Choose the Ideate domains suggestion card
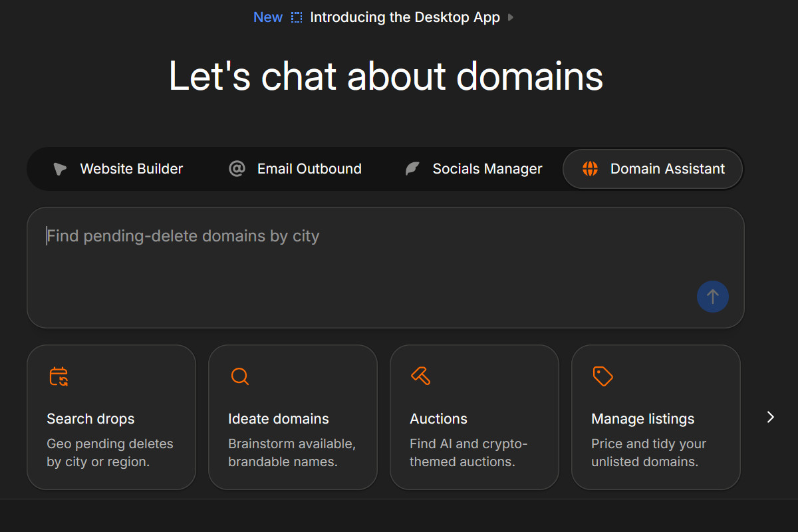 click(293, 417)
